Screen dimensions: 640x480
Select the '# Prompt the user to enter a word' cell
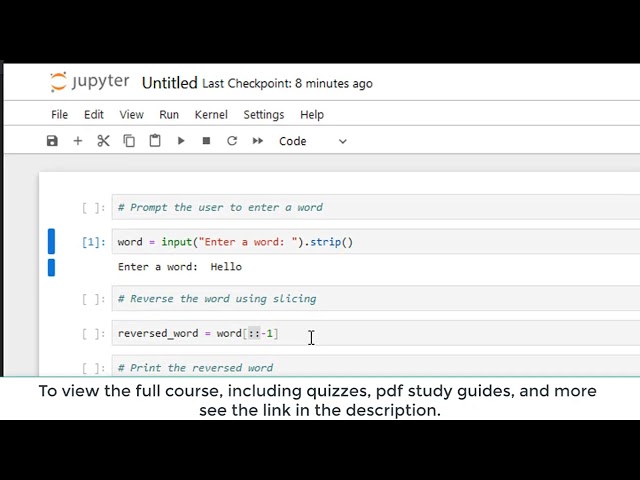(x=376, y=207)
